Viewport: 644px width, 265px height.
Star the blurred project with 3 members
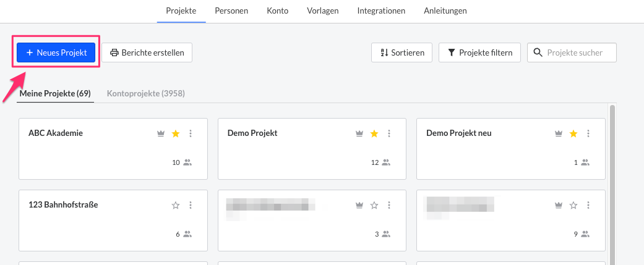click(374, 205)
